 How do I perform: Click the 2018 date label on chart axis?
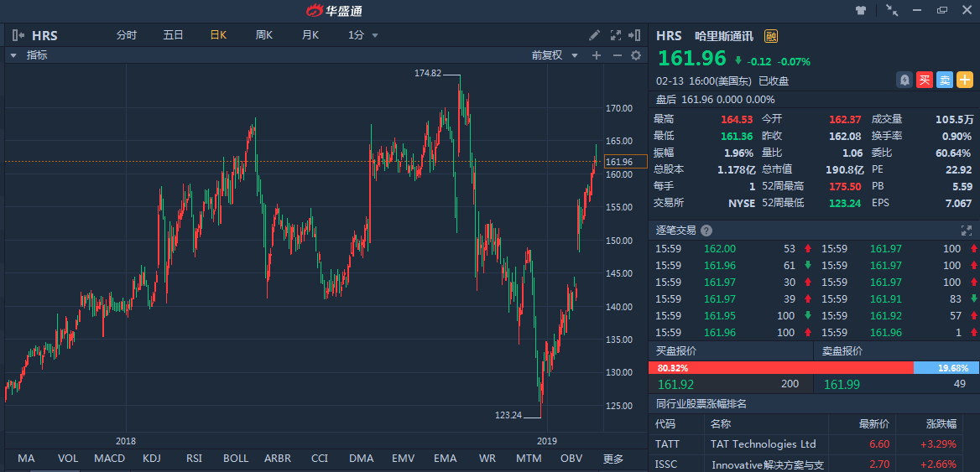click(x=126, y=440)
